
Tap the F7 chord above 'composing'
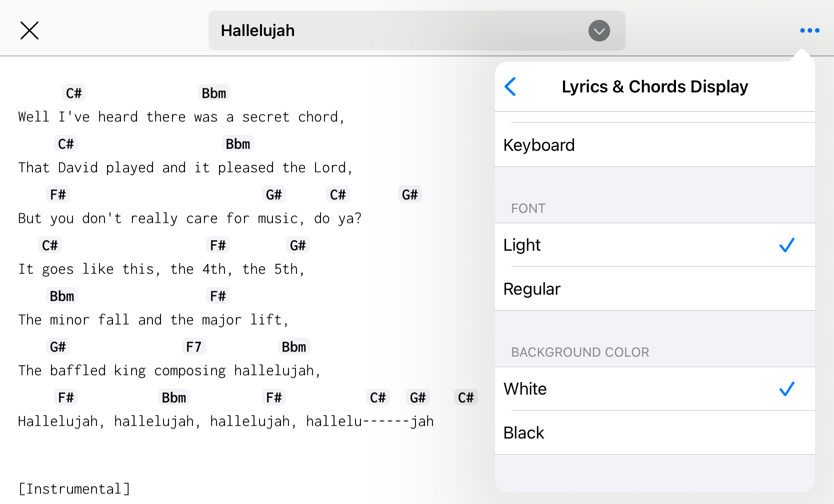tap(194, 347)
